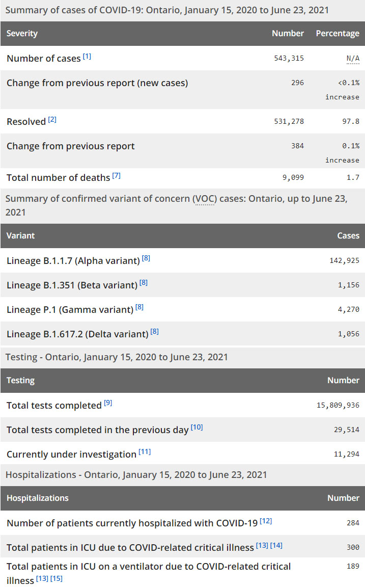This screenshot has width=365, height=588.
Task: Click footnote 8 on the Delta variant row
Action: click(155, 332)
